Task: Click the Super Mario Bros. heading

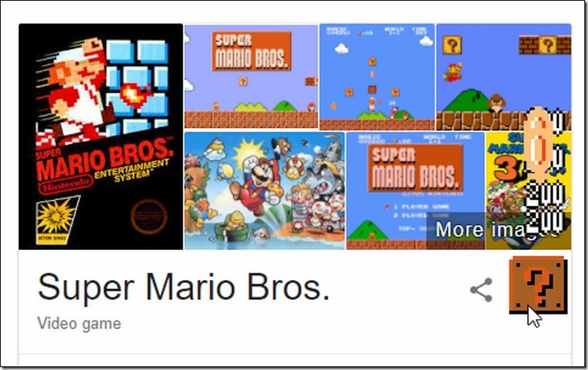Action: (184, 287)
